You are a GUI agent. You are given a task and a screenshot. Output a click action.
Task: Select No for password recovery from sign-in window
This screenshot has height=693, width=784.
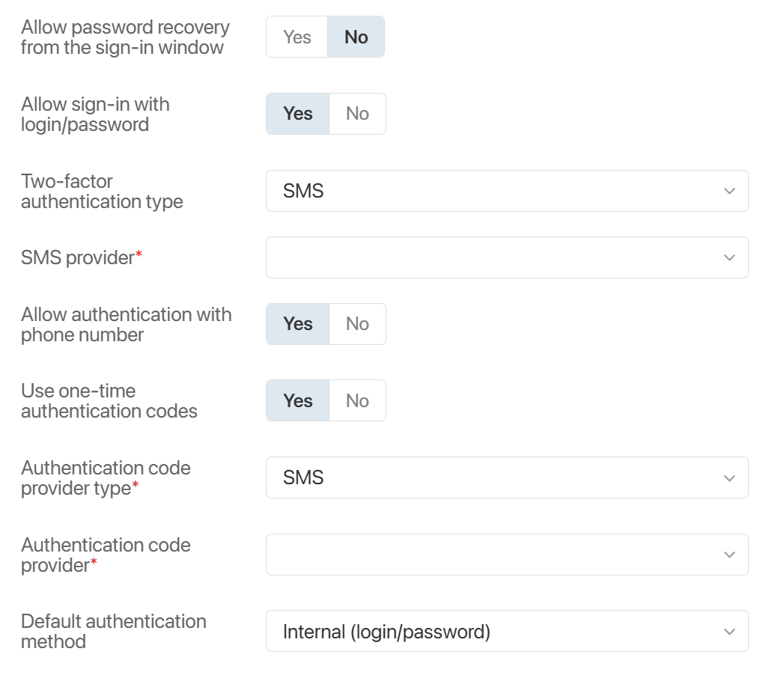pos(356,37)
